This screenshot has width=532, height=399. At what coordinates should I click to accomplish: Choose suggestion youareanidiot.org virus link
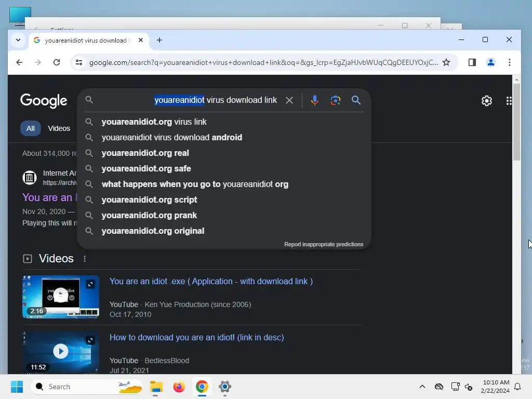point(224,122)
